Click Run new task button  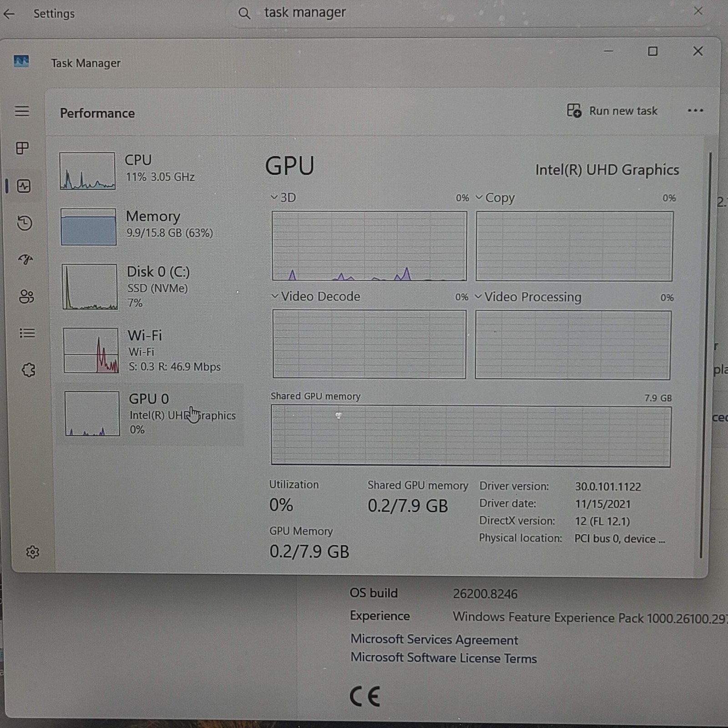(x=612, y=111)
